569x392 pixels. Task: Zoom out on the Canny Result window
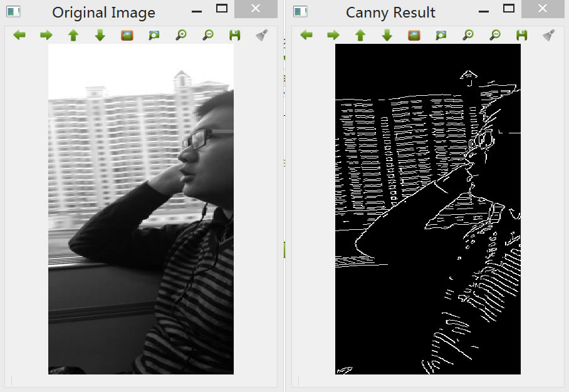click(495, 35)
